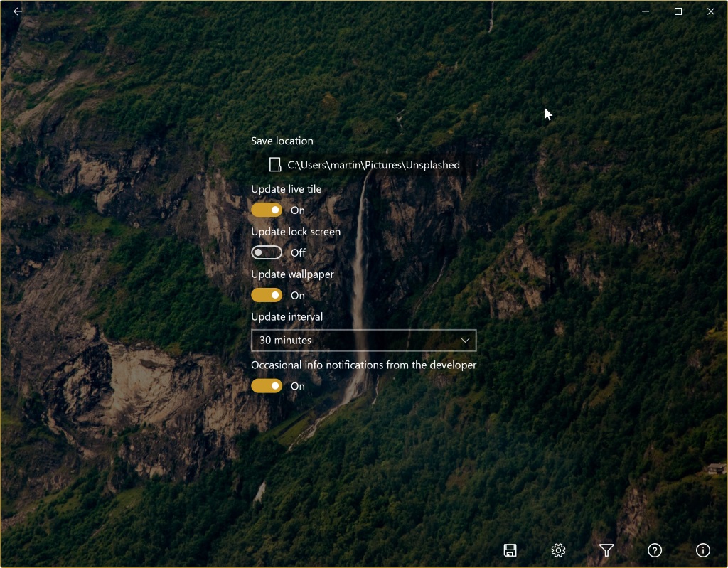Minimize the Unsplashed app window
This screenshot has width=728, height=568.
(644, 11)
